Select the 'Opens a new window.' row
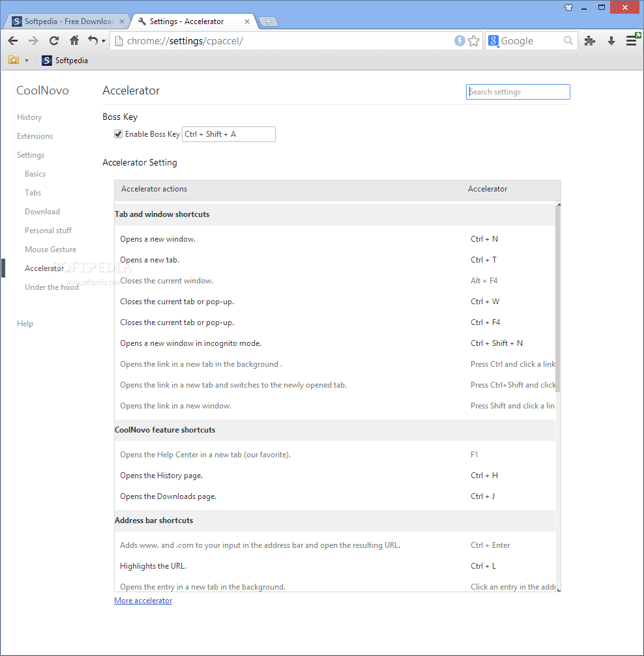Viewport: 644px width, 656px height. pyautogui.click(x=335, y=239)
